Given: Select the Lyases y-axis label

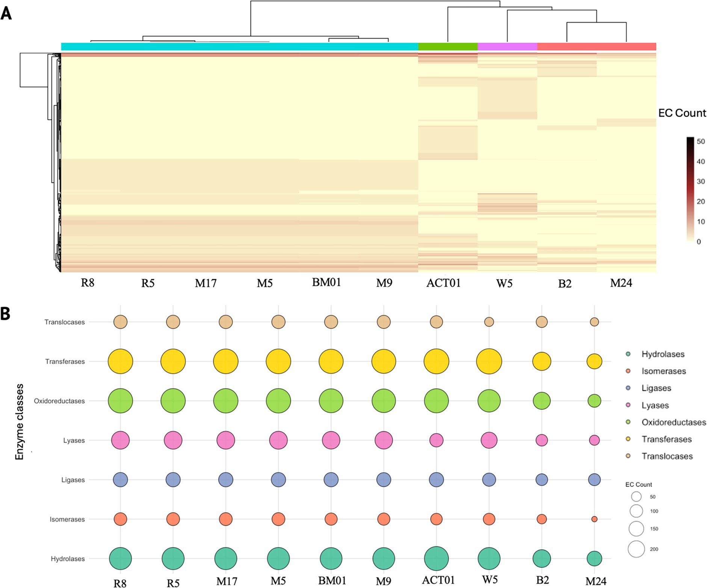Looking at the screenshot, I should tap(74, 440).
